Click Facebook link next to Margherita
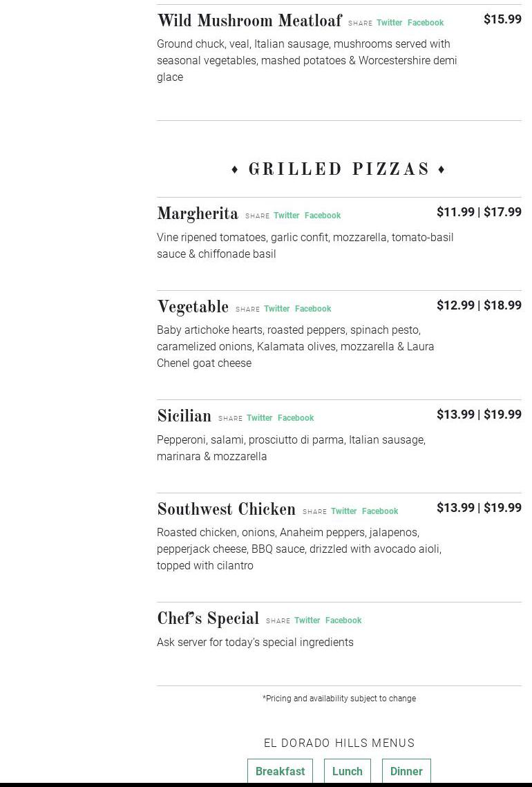Viewport: 532px width, 787px height. (x=322, y=216)
